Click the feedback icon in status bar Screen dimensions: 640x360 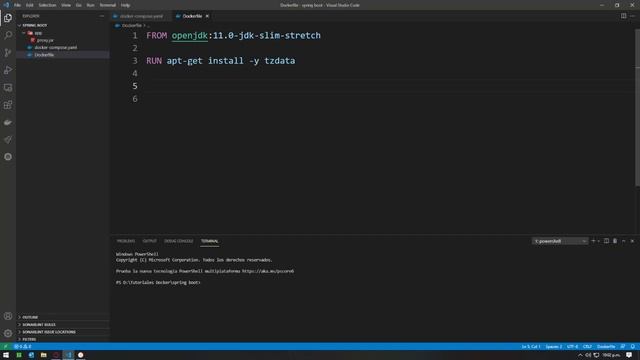pyautogui.click(x=623, y=347)
